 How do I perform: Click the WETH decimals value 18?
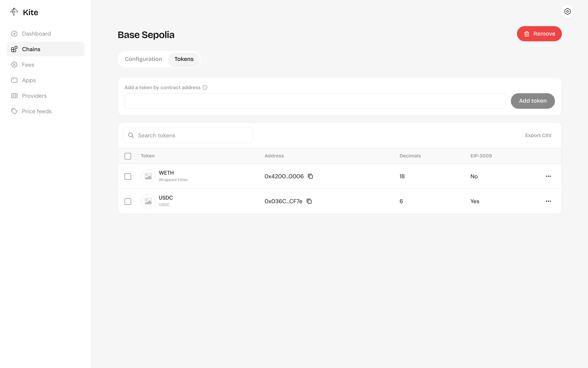402,176
